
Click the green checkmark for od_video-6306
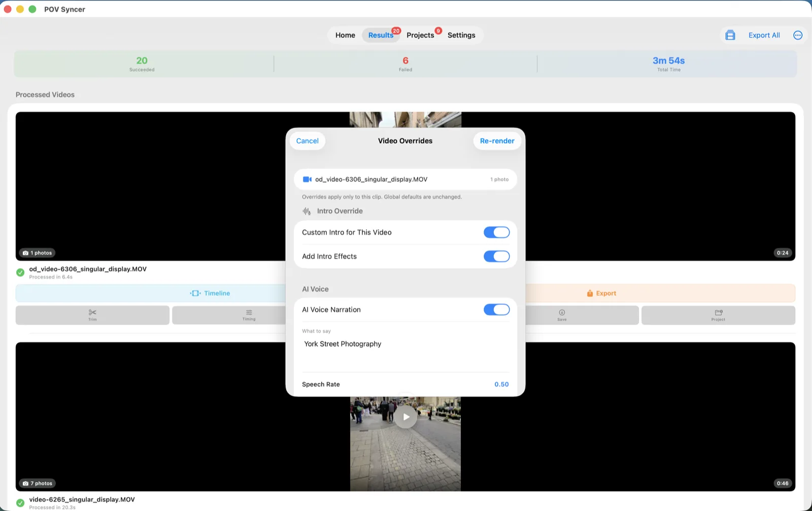click(20, 273)
